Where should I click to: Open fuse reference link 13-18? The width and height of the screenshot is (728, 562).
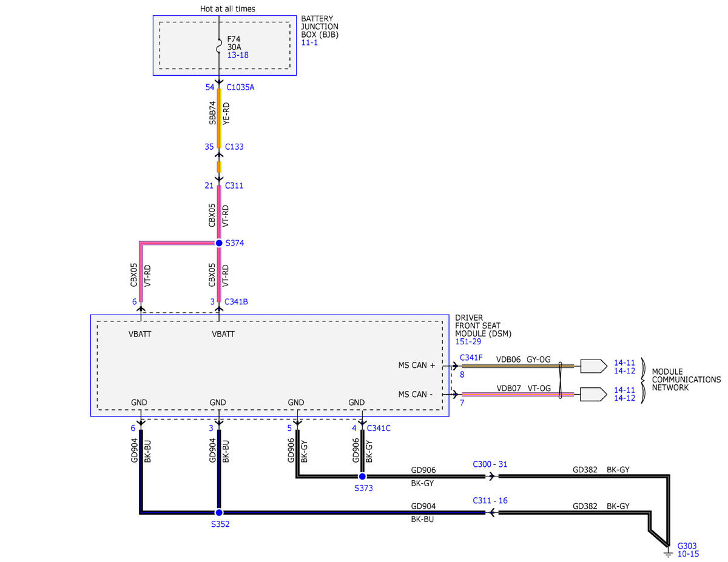click(x=238, y=55)
